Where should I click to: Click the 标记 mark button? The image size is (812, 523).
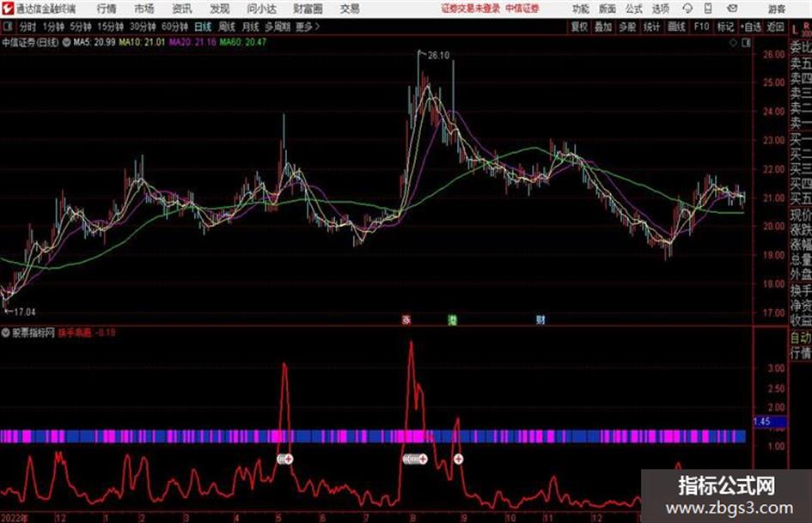coord(725,27)
